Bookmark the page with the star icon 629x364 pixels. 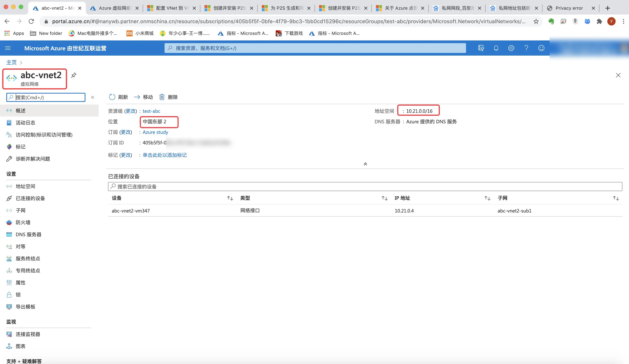pyautogui.click(x=536, y=21)
